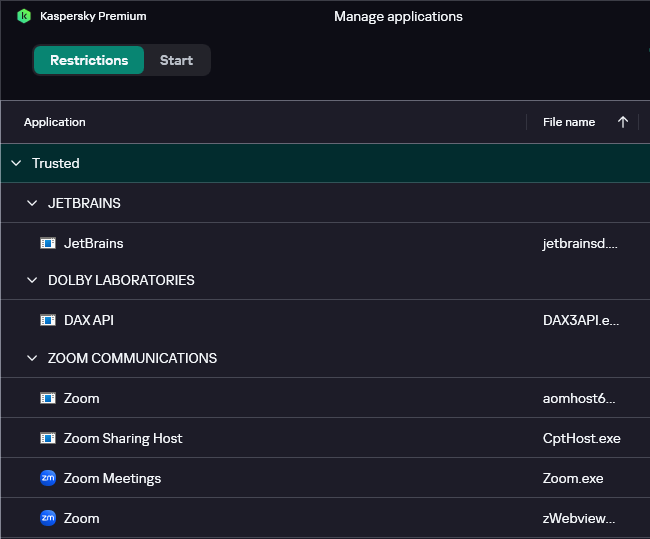Switch to the Start tab
Image resolution: width=650 pixels, height=539 pixels.
[x=177, y=60]
